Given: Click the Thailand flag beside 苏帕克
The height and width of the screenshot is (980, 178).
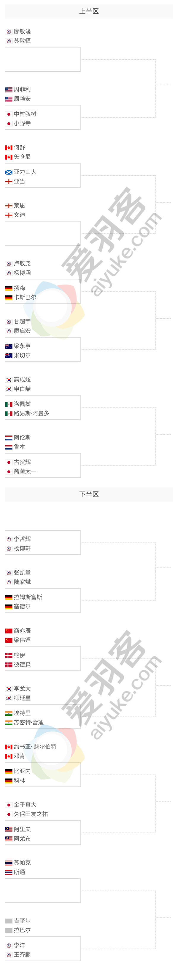Looking at the screenshot, I should 9,863.
